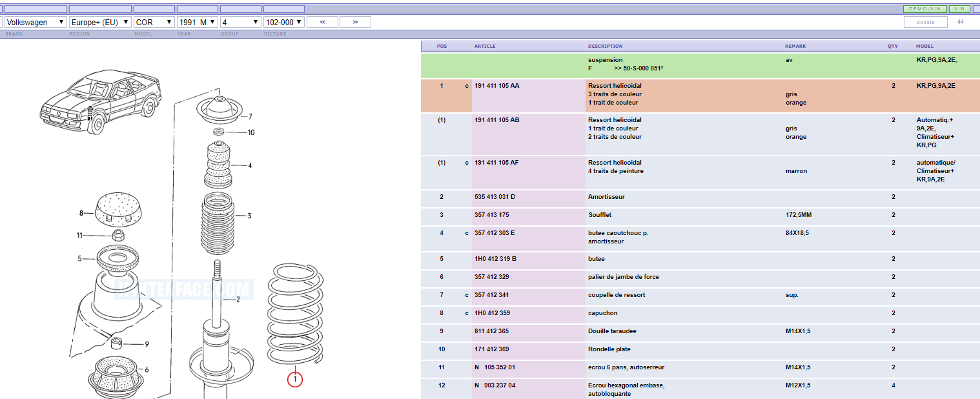Click callout number 5 in the diagram

[80, 259]
